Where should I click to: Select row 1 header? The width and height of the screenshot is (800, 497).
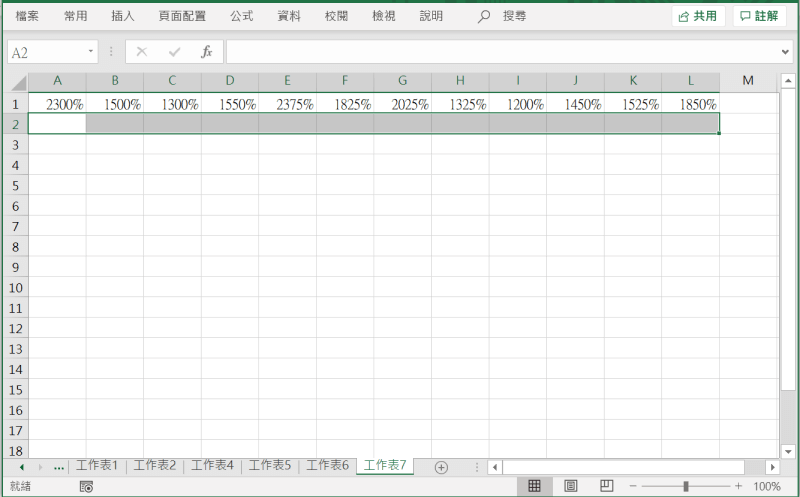click(x=15, y=104)
